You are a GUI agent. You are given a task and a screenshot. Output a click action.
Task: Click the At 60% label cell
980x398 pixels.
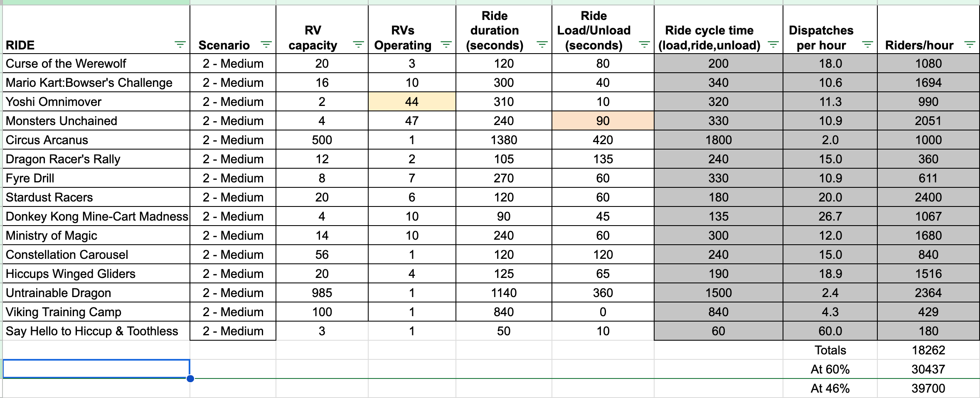click(x=830, y=369)
